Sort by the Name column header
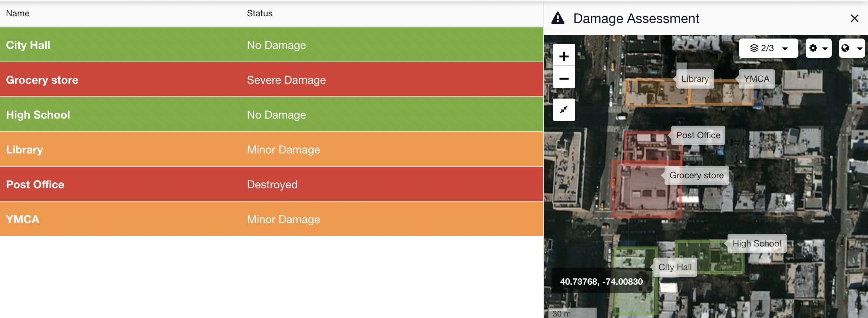The width and height of the screenshot is (868, 318). click(18, 13)
